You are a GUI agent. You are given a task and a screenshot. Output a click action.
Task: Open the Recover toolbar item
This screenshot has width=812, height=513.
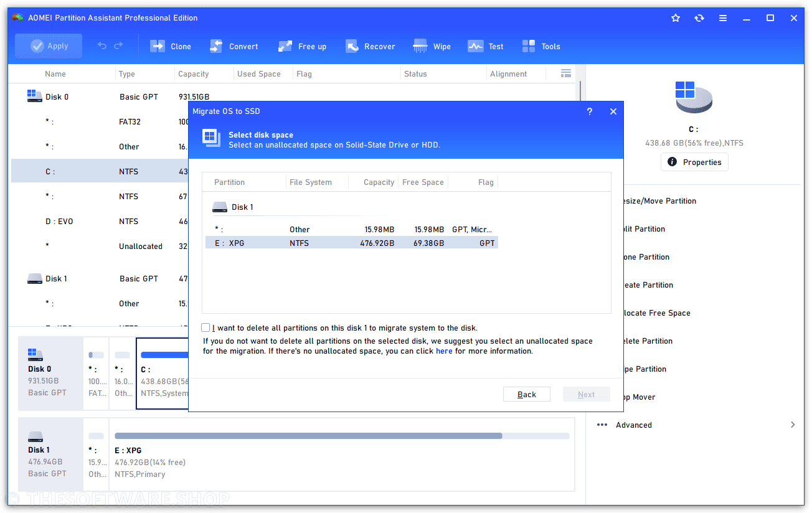click(x=371, y=46)
